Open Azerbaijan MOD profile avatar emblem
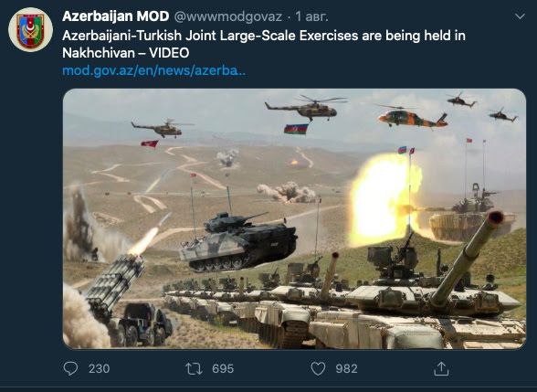 (x=30, y=29)
